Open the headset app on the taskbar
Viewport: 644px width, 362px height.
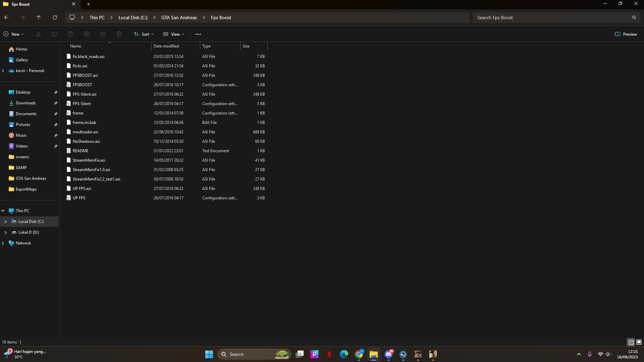(x=403, y=354)
